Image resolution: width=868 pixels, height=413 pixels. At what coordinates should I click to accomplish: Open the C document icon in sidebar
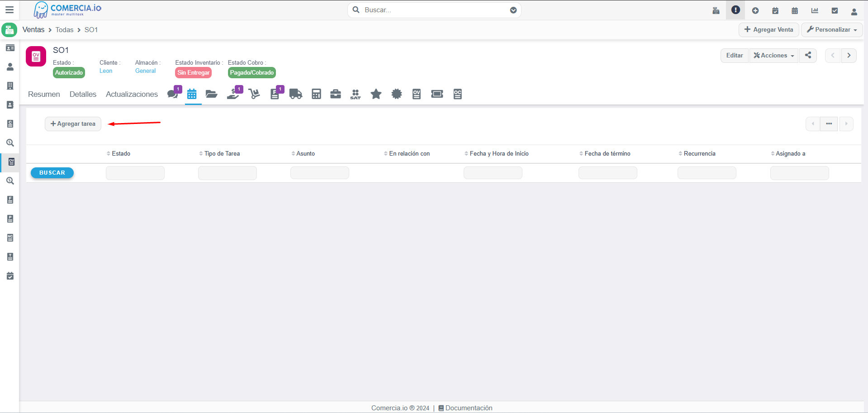[x=10, y=124]
